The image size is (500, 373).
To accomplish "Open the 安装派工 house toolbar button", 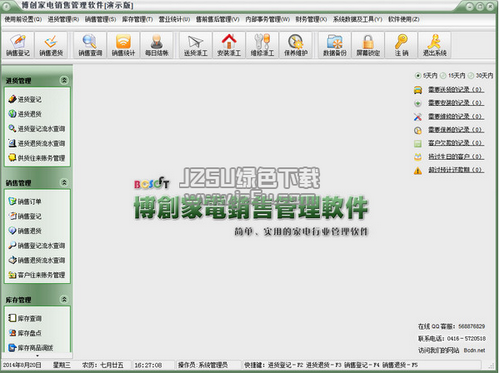I will [x=229, y=45].
